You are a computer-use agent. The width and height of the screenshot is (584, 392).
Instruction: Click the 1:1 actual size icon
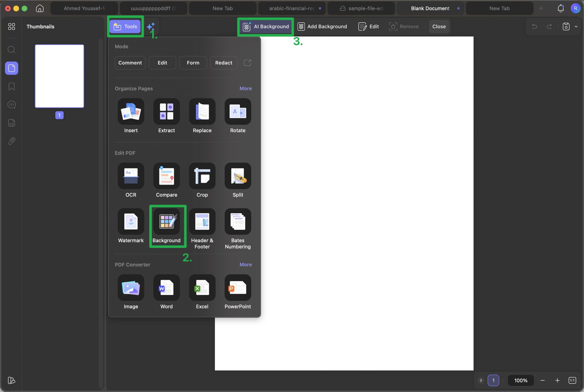tap(572, 380)
